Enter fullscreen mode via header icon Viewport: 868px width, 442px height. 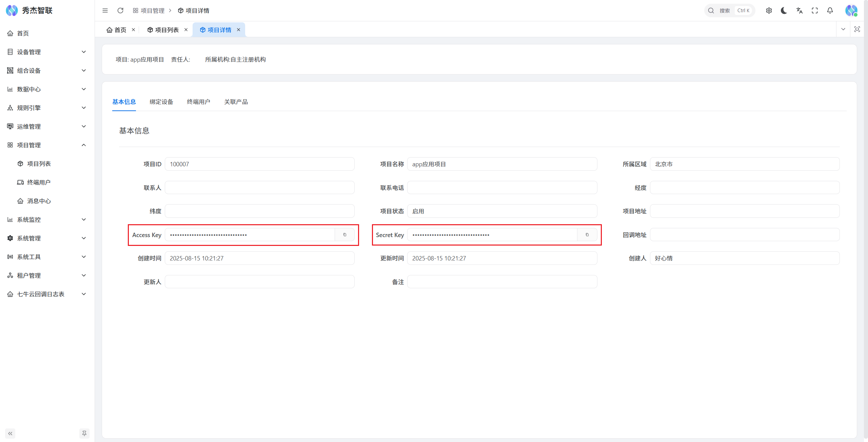[x=814, y=10]
